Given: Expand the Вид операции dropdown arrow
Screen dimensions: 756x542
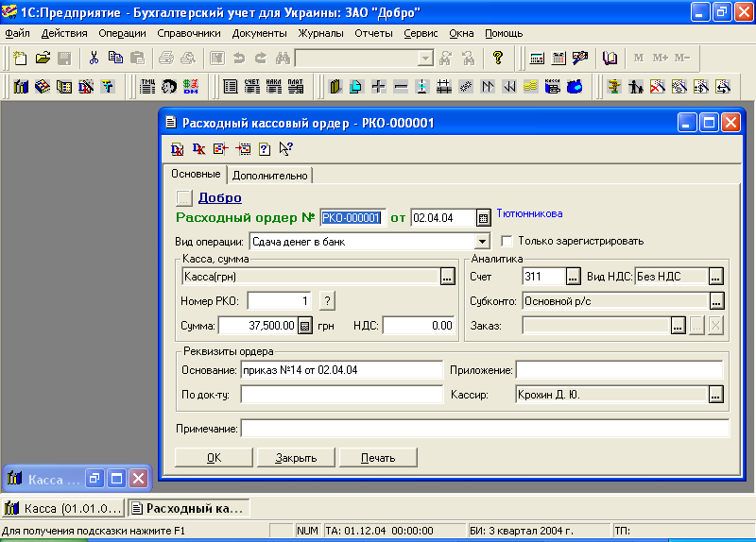Looking at the screenshot, I should coord(482,242).
